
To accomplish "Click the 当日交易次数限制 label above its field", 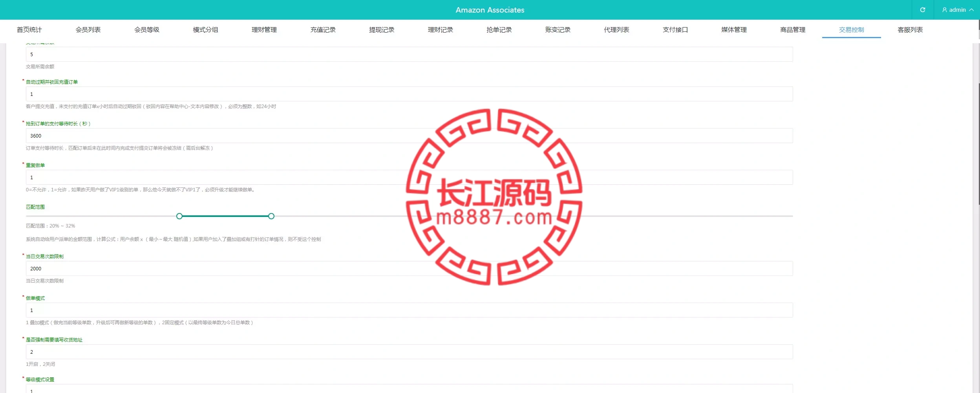I will pyautogui.click(x=45, y=257).
